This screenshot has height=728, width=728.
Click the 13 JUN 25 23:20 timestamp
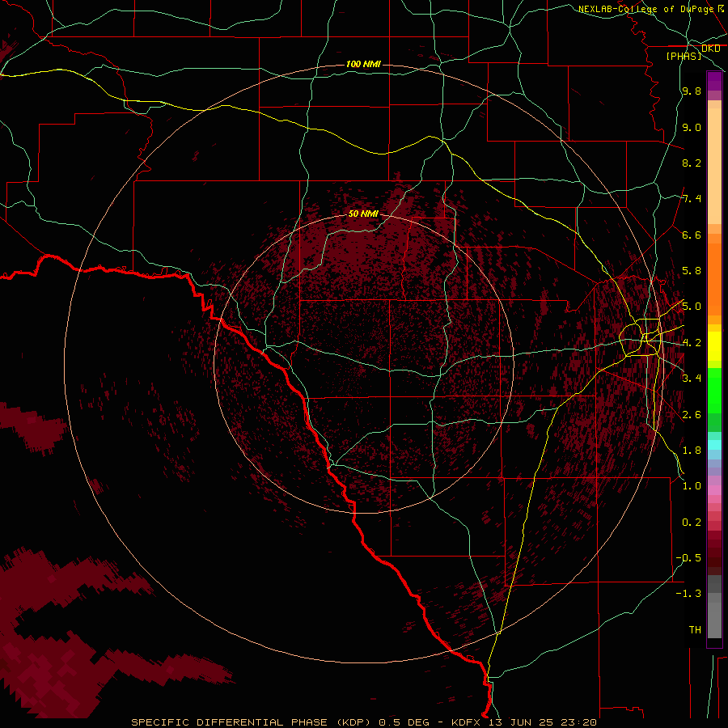(x=542, y=722)
